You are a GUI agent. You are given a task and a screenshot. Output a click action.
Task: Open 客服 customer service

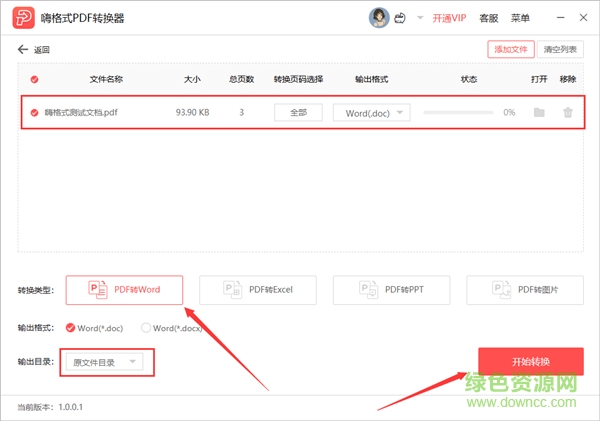click(489, 18)
